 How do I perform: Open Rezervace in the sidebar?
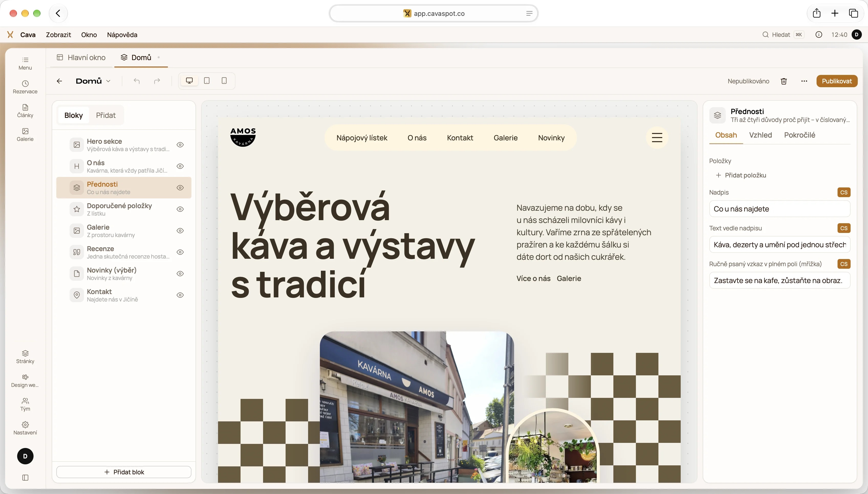point(25,87)
